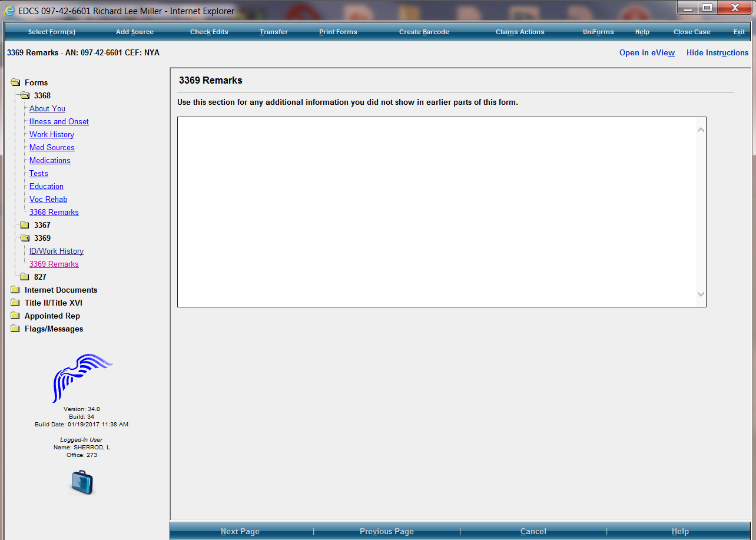Image resolution: width=756 pixels, height=540 pixels.
Task: Open the UniForms menu
Action: click(598, 32)
